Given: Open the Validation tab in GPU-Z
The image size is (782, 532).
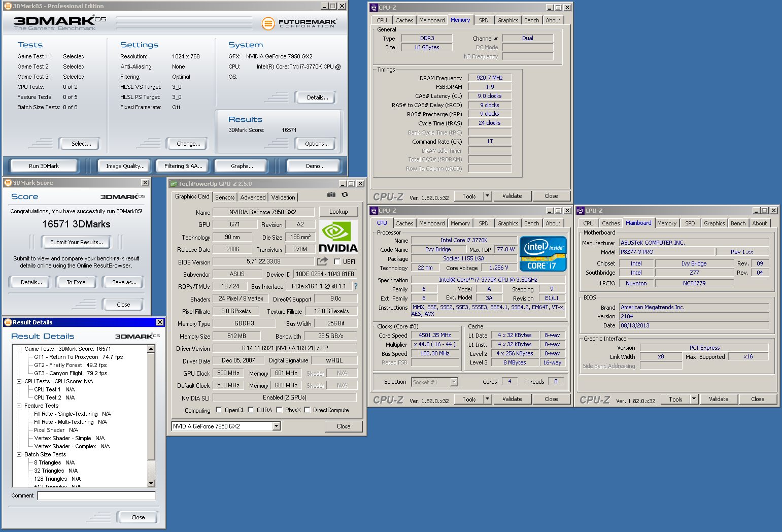Looking at the screenshot, I should [283, 197].
